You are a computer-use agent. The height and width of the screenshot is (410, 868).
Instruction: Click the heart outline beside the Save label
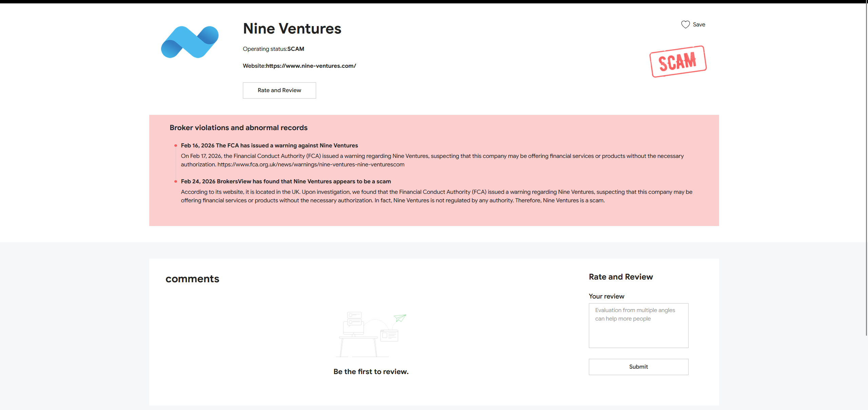[x=685, y=24]
